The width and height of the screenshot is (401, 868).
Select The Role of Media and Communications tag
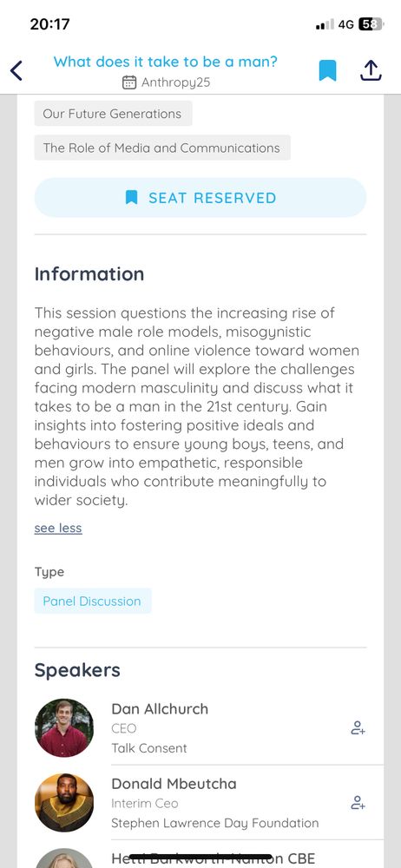[x=162, y=148]
